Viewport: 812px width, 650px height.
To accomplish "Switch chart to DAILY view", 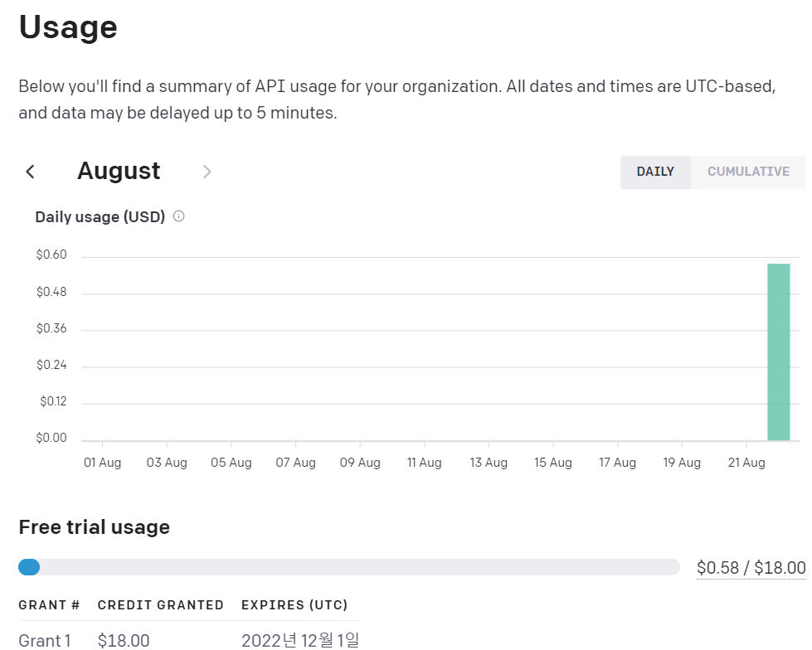I will click(655, 172).
